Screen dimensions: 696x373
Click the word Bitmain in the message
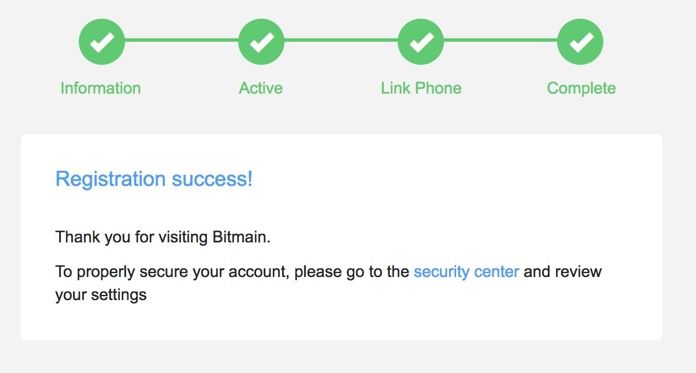[241, 237]
